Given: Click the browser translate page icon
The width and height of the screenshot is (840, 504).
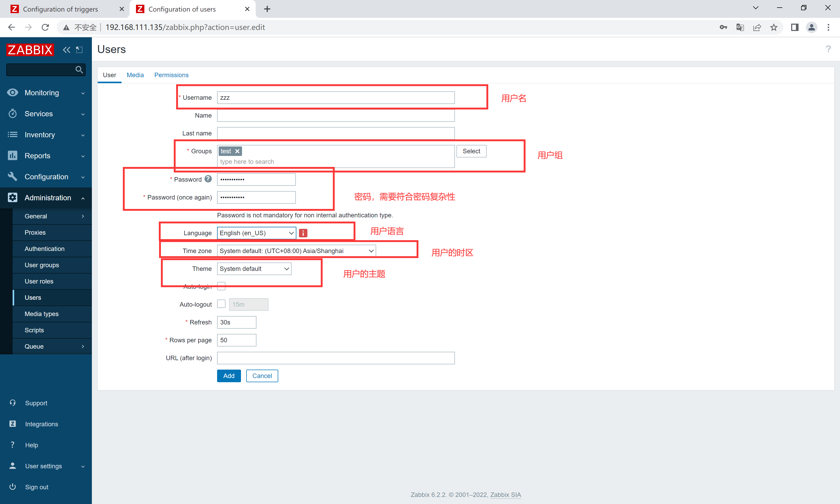Looking at the screenshot, I should point(740,28).
